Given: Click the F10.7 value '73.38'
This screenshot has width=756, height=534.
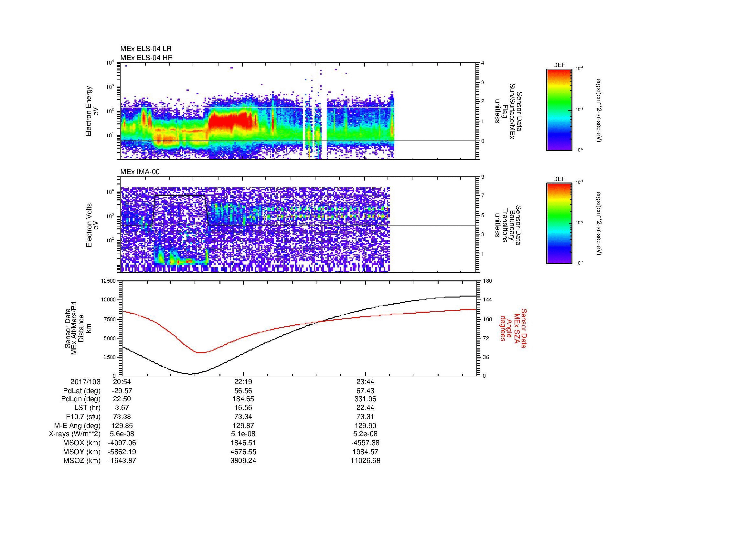Looking at the screenshot, I should pos(122,416).
